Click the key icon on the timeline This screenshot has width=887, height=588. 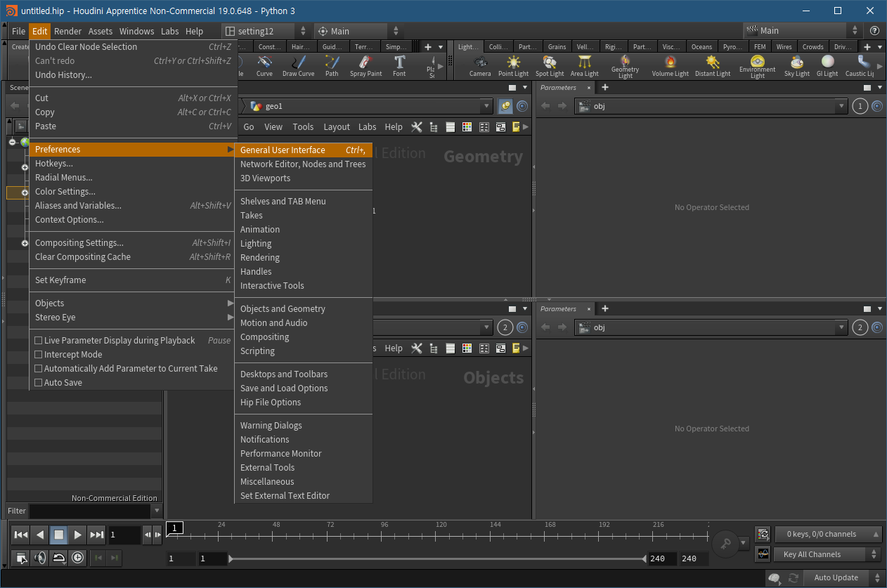click(x=725, y=543)
